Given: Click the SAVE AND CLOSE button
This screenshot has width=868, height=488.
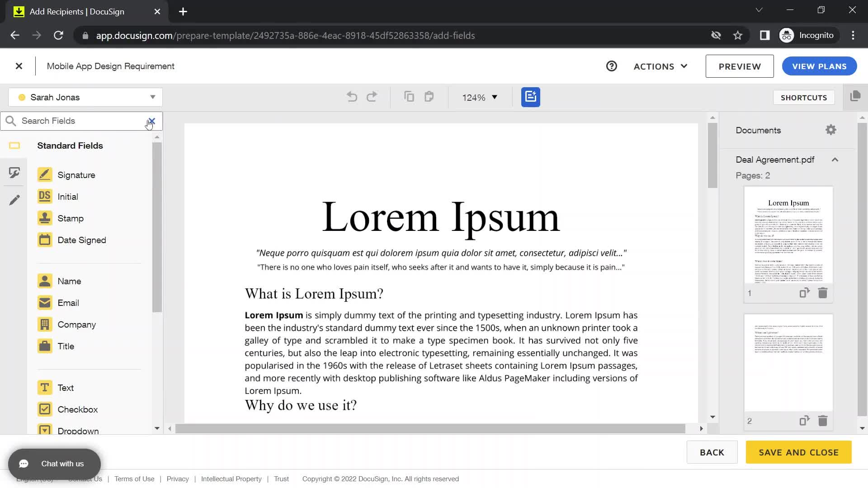Looking at the screenshot, I should pyautogui.click(x=799, y=452).
